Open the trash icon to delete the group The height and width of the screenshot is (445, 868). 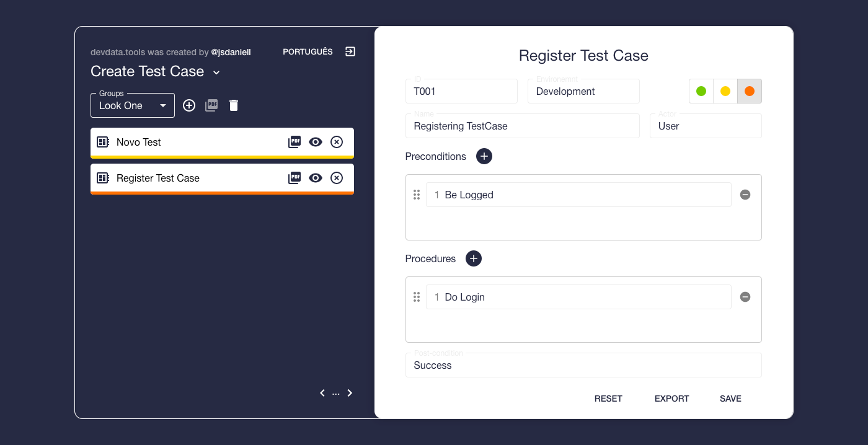[x=234, y=105]
